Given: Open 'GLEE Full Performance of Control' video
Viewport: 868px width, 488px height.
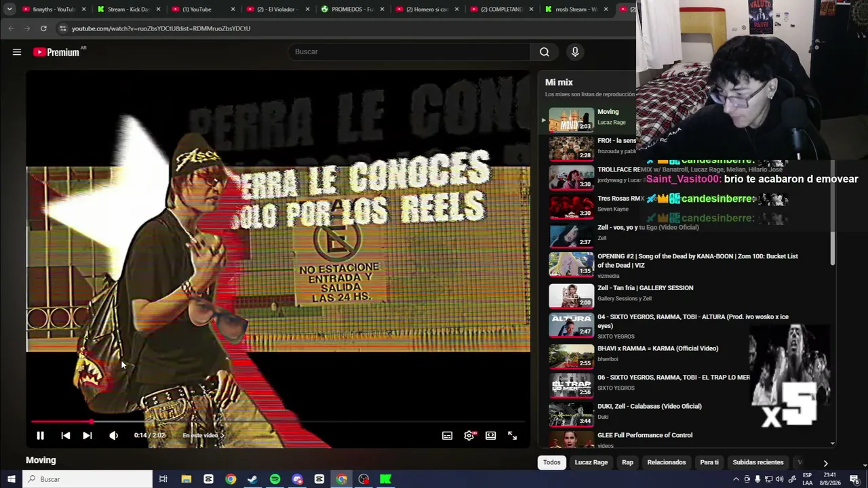Looking at the screenshot, I should pos(644,435).
